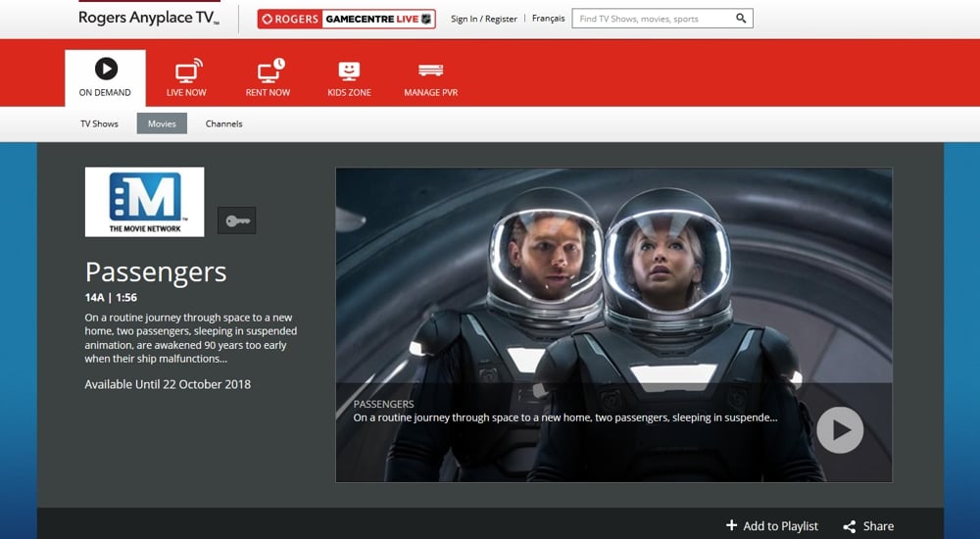Click Sign In / Register link
980x539 pixels.
484,19
